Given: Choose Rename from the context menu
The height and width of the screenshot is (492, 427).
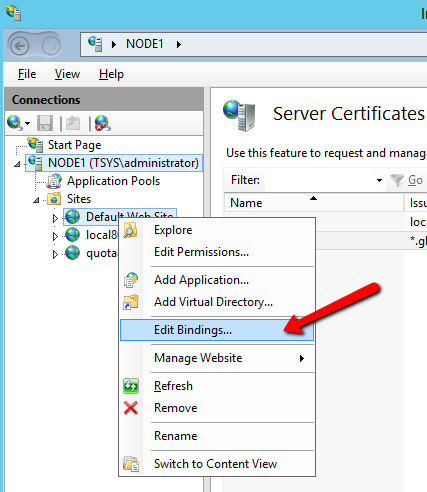Looking at the screenshot, I should tap(217, 436).
